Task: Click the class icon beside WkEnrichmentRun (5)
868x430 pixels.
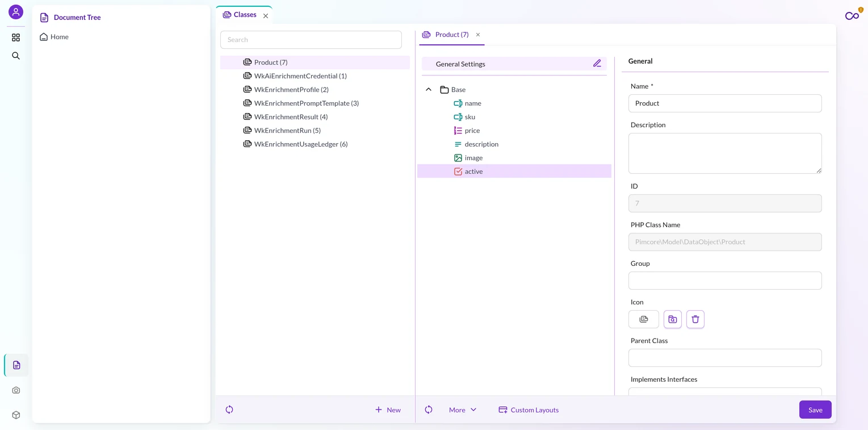Action: [x=248, y=130]
